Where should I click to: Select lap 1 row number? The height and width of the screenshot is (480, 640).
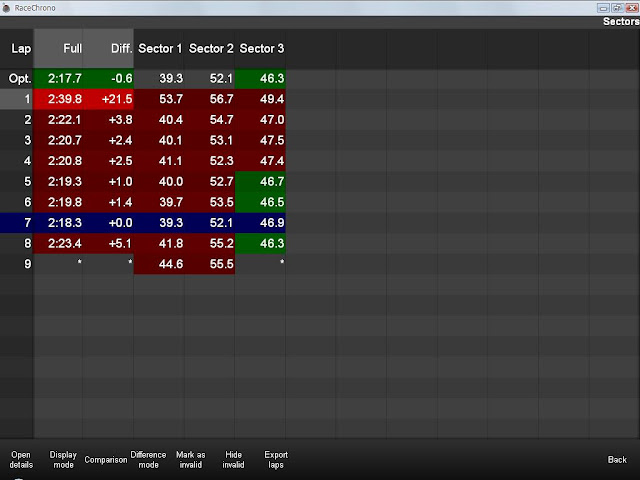pos(17,99)
